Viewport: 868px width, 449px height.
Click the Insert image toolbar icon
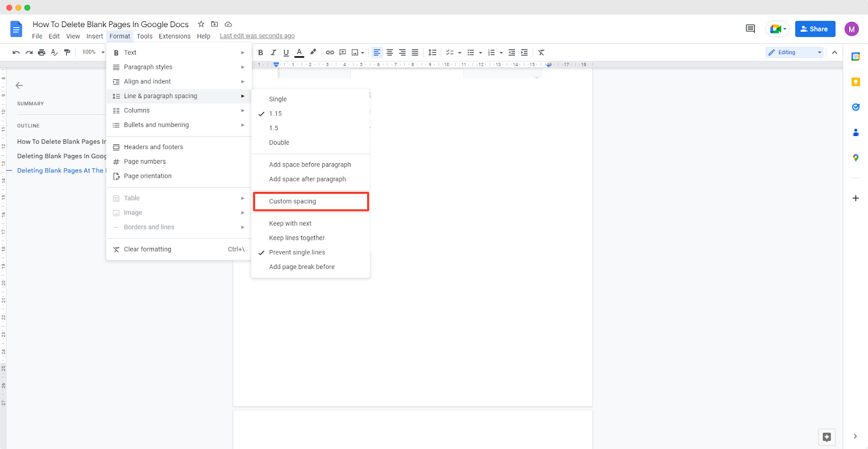[355, 53]
